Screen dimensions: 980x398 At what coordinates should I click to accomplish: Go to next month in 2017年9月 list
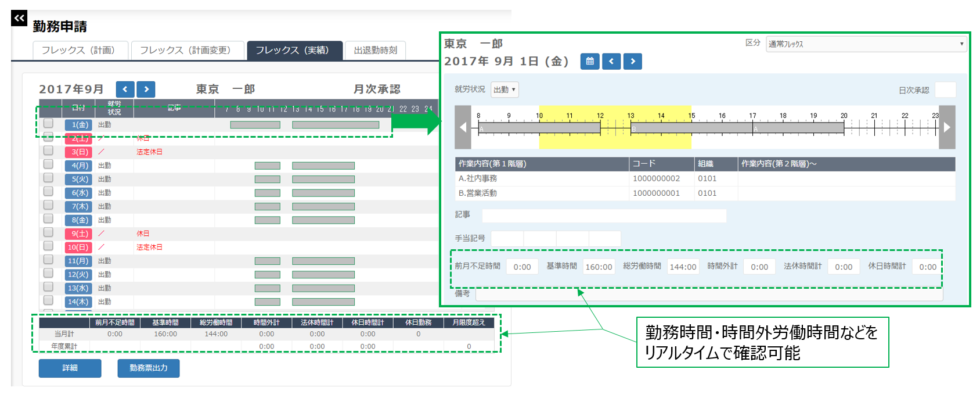click(146, 89)
